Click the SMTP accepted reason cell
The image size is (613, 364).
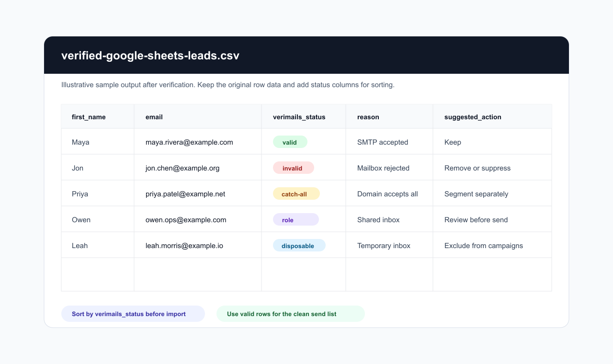coord(389,142)
